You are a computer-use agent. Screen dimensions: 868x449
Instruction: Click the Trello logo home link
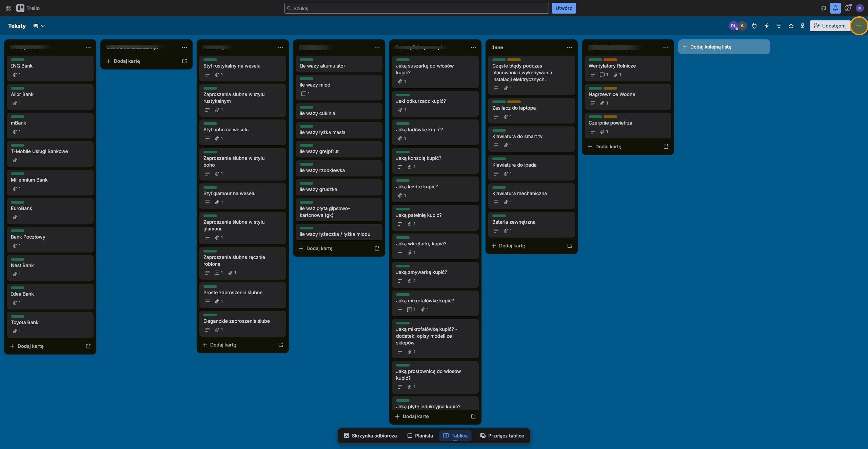point(28,8)
